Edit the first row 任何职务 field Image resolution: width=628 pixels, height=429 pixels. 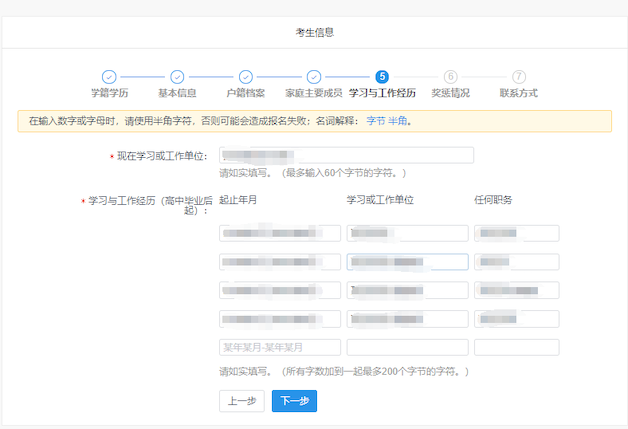point(516,233)
